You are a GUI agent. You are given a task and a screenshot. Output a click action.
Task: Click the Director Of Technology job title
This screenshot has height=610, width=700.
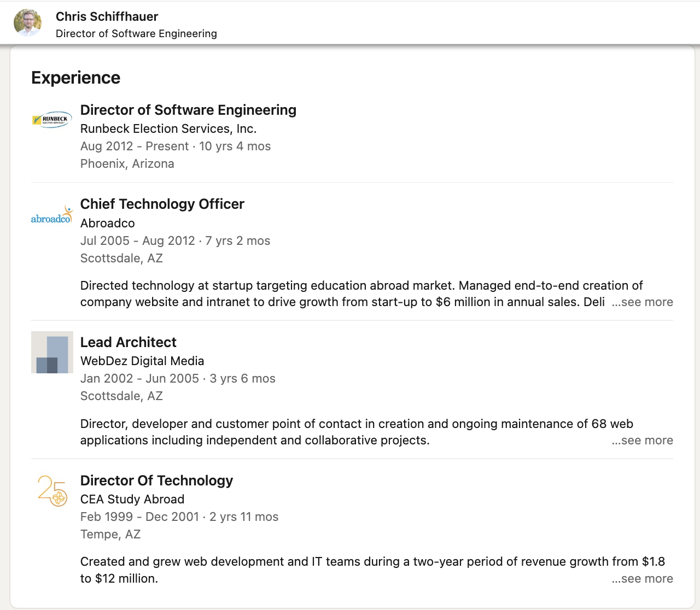pyautogui.click(x=157, y=480)
